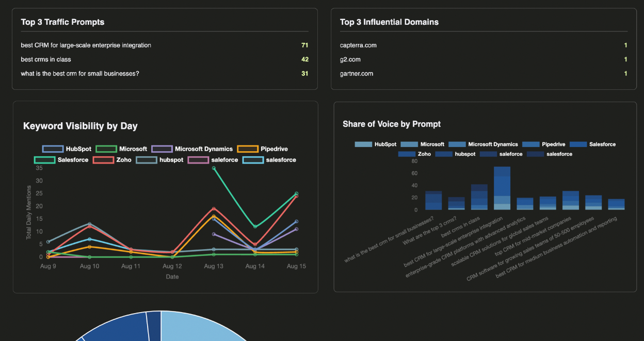The height and width of the screenshot is (341, 644).
Task: Click HubSpot legend entry in Share of Voice chart
Action: [376, 144]
